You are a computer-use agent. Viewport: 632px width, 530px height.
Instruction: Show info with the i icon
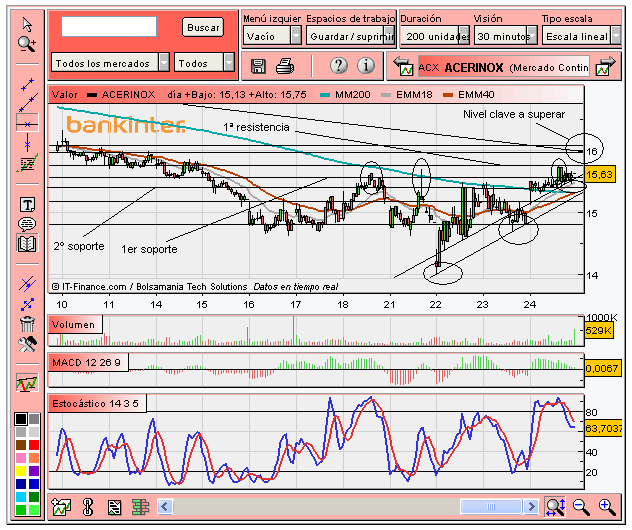coord(366,65)
